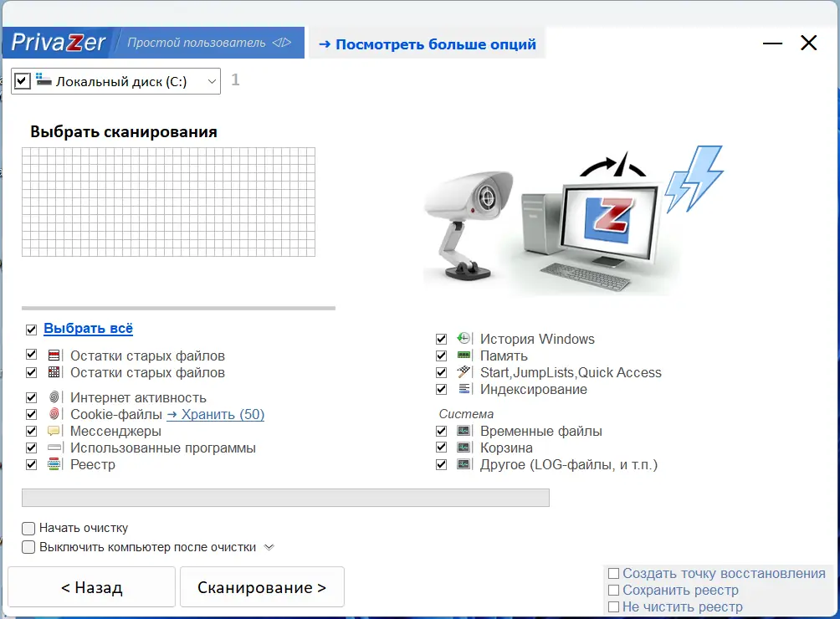
Task: Expand shutdown options chevron after Выключить компьютер
Action: (x=269, y=547)
